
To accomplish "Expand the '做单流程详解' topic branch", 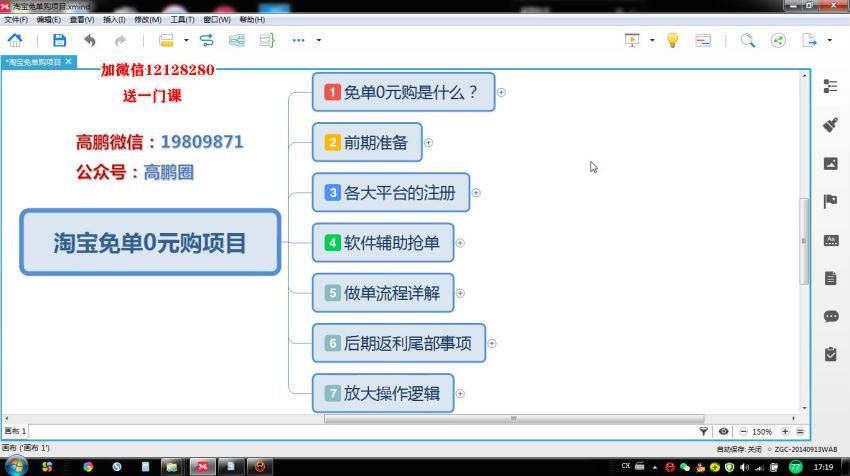I will 460,293.
